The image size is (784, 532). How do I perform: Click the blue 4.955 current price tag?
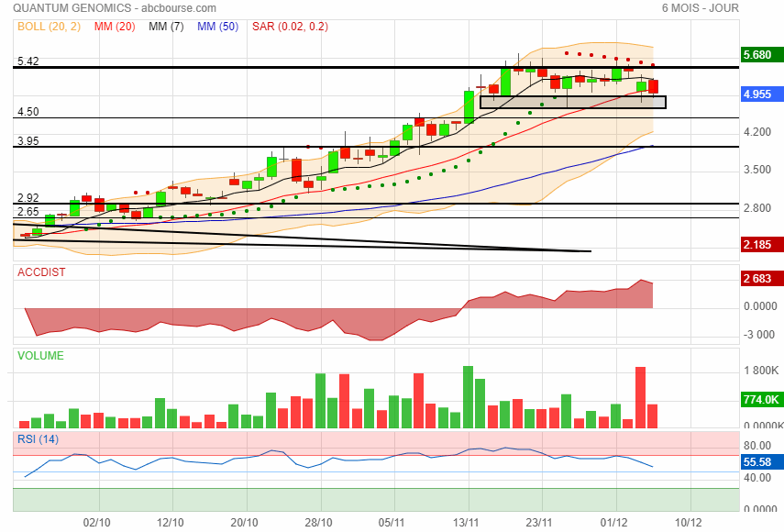(x=761, y=94)
